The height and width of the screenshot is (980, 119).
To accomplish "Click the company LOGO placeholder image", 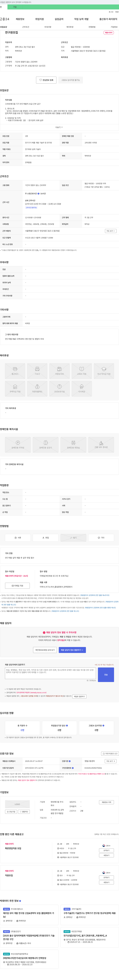I will tap(17, 804).
